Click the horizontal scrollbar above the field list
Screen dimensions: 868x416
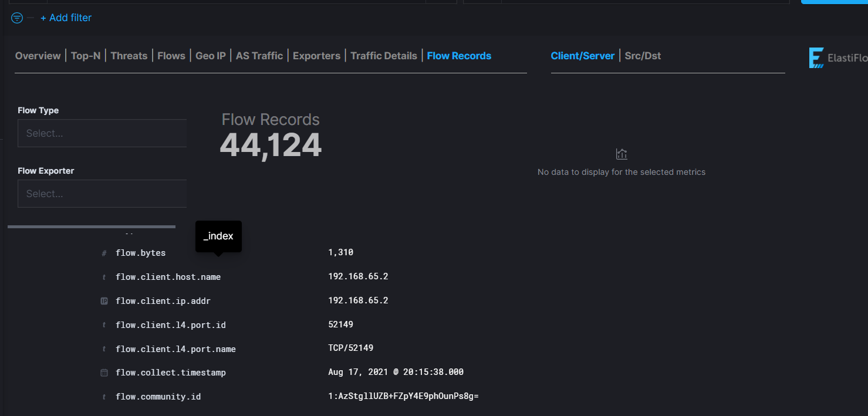[x=91, y=226]
